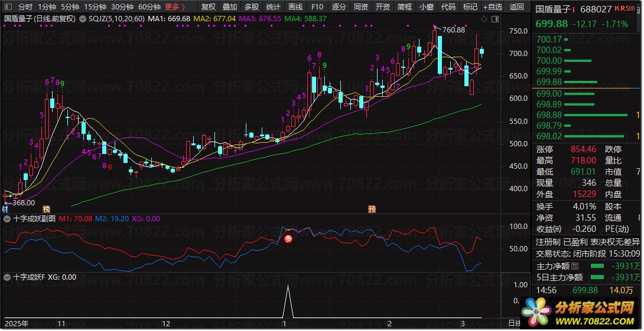
Task: Expand the SQJZ main indicator dropdown
Action: (x=84, y=19)
